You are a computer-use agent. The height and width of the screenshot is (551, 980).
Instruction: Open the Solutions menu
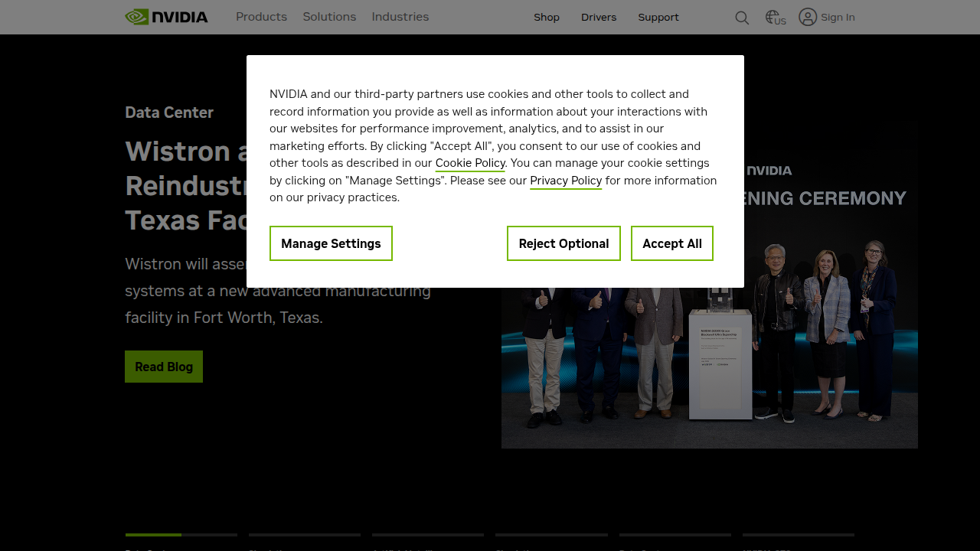(x=329, y=17)
